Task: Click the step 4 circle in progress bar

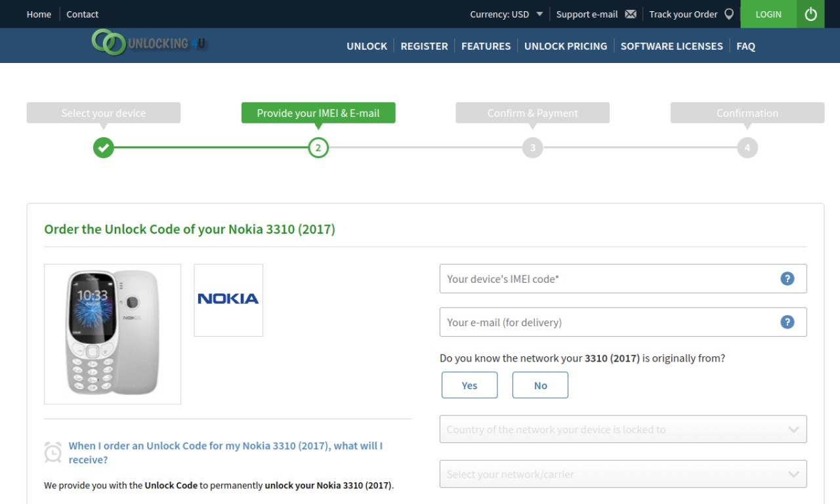Action: pyautogui.click(x=747, y=148)
